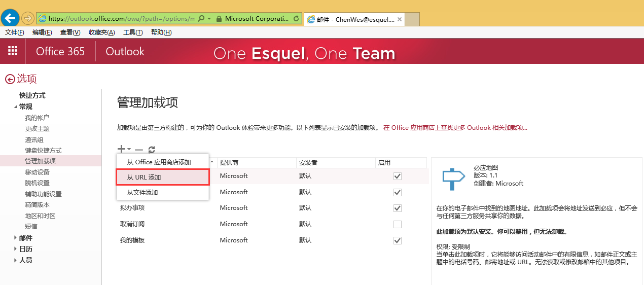
Task: Click the refresh add-ins list icon
Action: tap(152, 150)
